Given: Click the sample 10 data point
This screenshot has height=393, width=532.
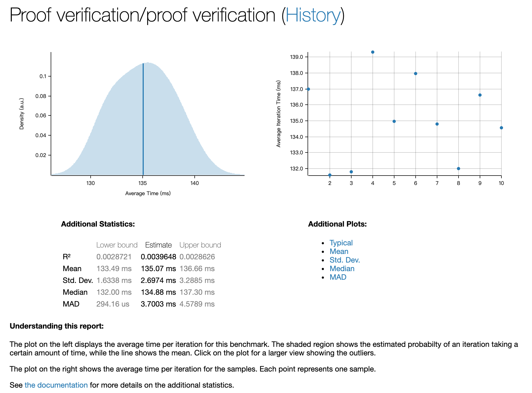Looking at the screenshot, I should (501, 128).
